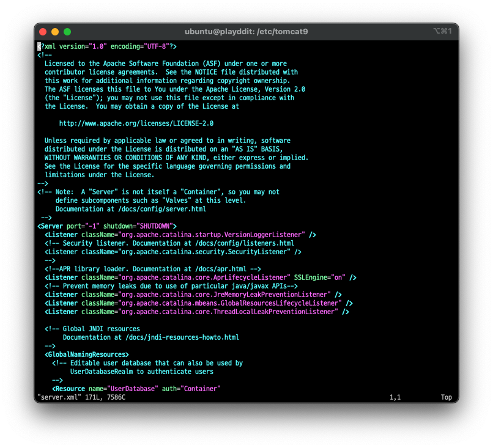Click the line 'See the License for the specific'
This screenshot has height=448, width=493.
(x=167, y=166)
